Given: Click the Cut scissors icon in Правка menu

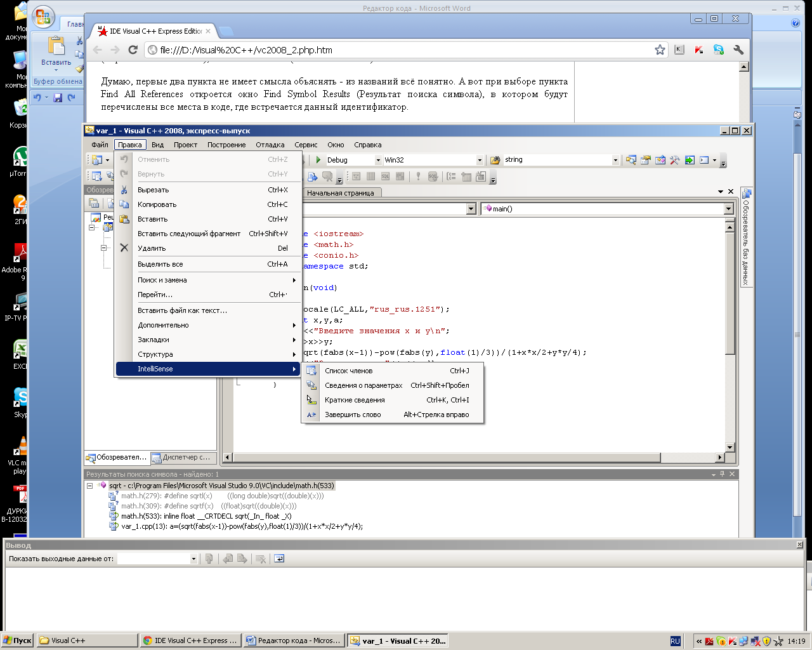Looking at the screenshot, I should [x=124, y=190].
